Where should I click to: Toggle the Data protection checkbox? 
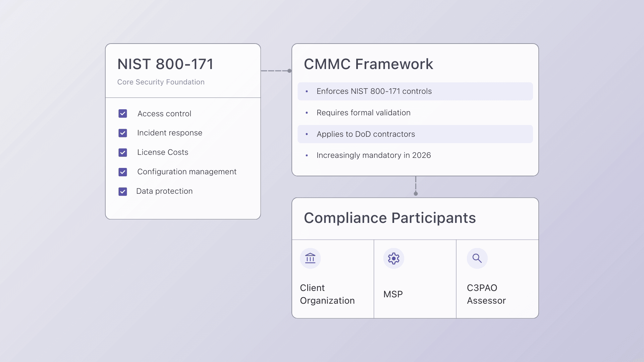tap(123, 191)
